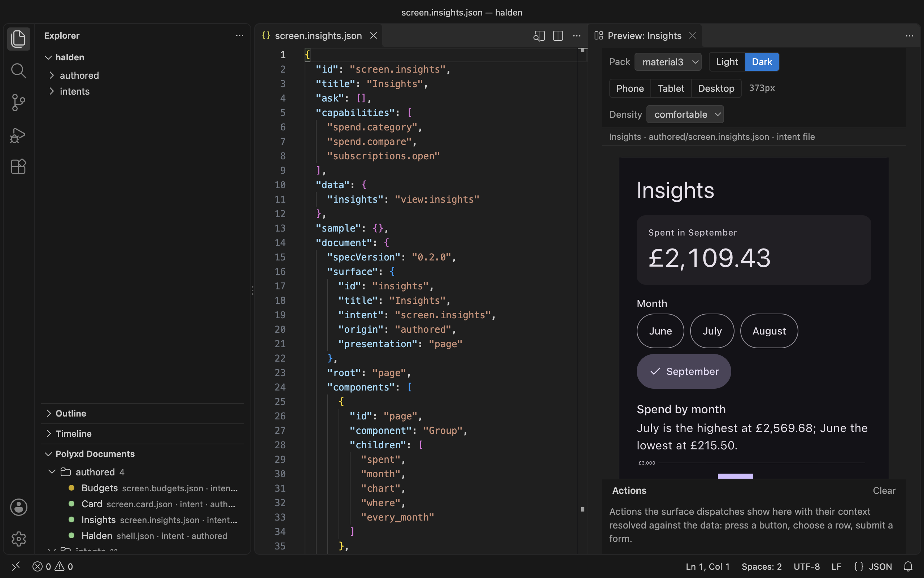Open the Pack material3 dropdown

pyautogui.click(x=668, y=62)
